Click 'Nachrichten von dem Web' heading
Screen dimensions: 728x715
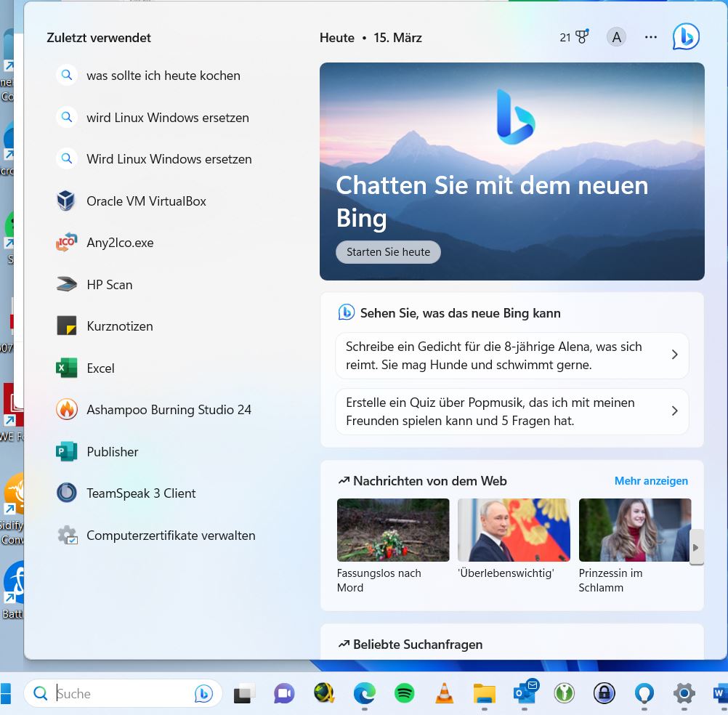[x=429, y=481]
